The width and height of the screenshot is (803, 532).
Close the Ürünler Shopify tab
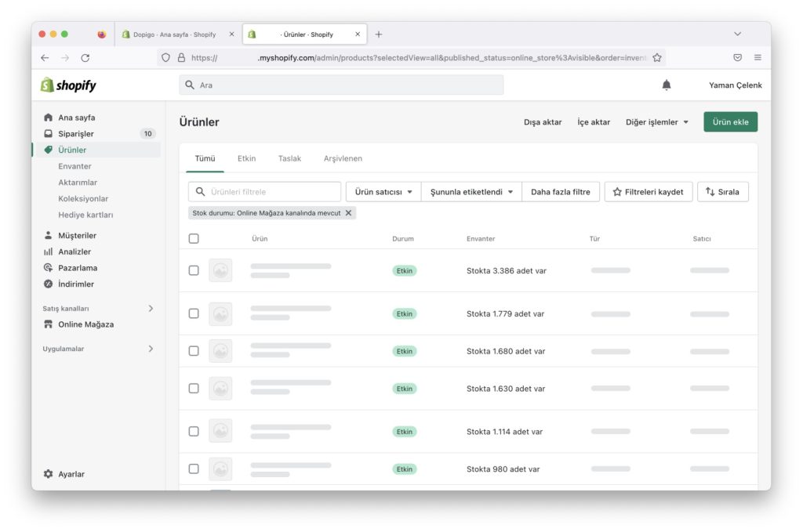click(358, 34)
